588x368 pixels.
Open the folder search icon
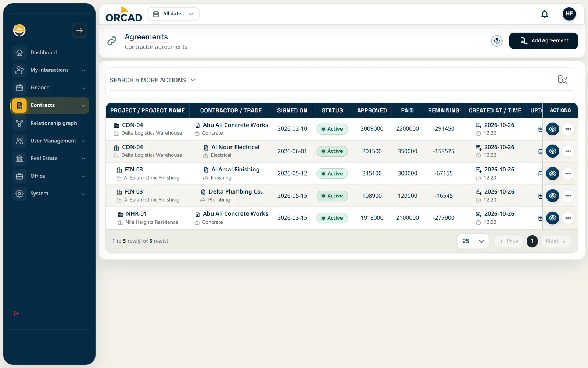point(562,79)
